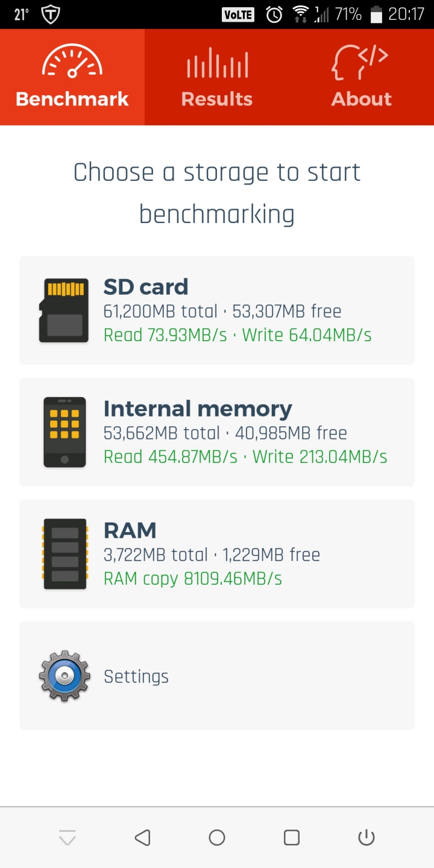Tap the alarm clock status icon
Screen dimensions: 434x868
tap(274, 14)
